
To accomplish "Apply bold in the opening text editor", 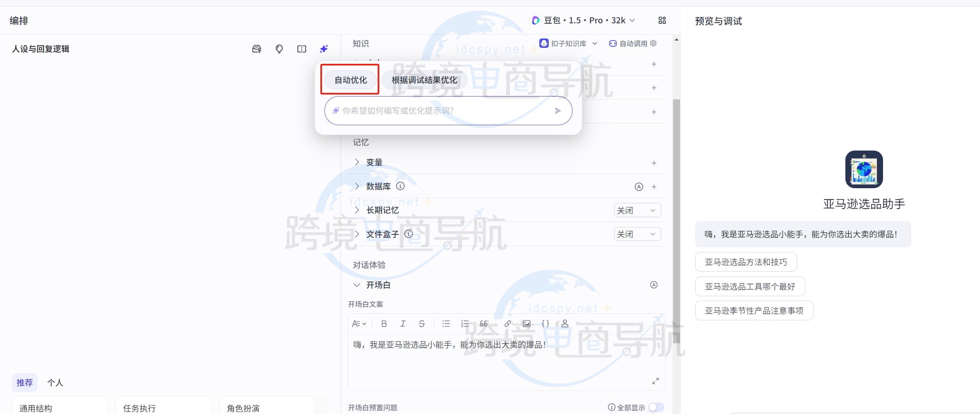I will click(384, 324).
